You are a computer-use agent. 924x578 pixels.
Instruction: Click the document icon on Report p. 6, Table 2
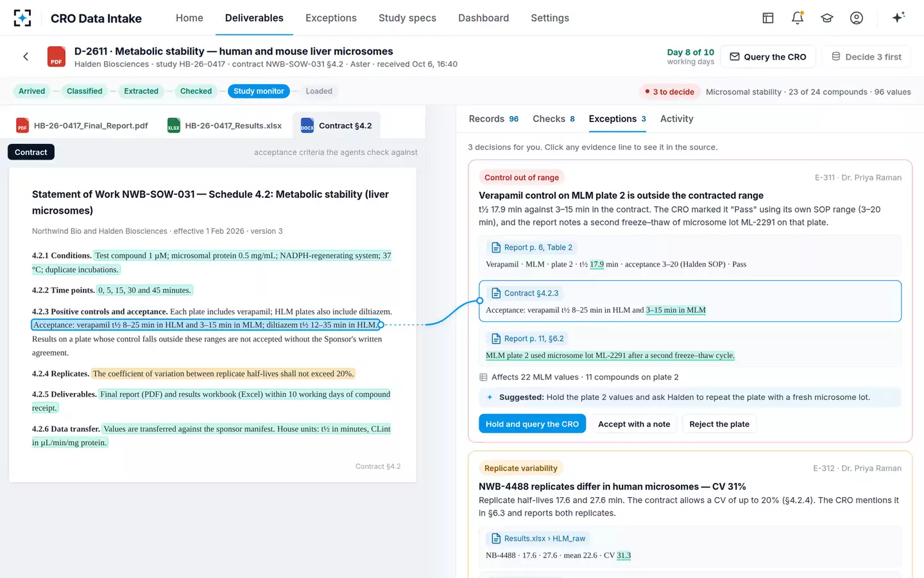click(x=496, y=247)
